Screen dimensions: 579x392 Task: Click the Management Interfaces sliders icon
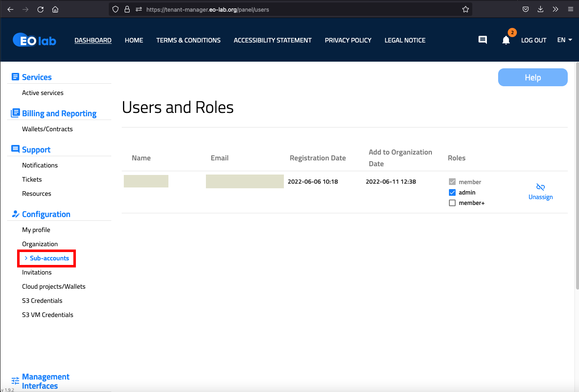point(15,381)
